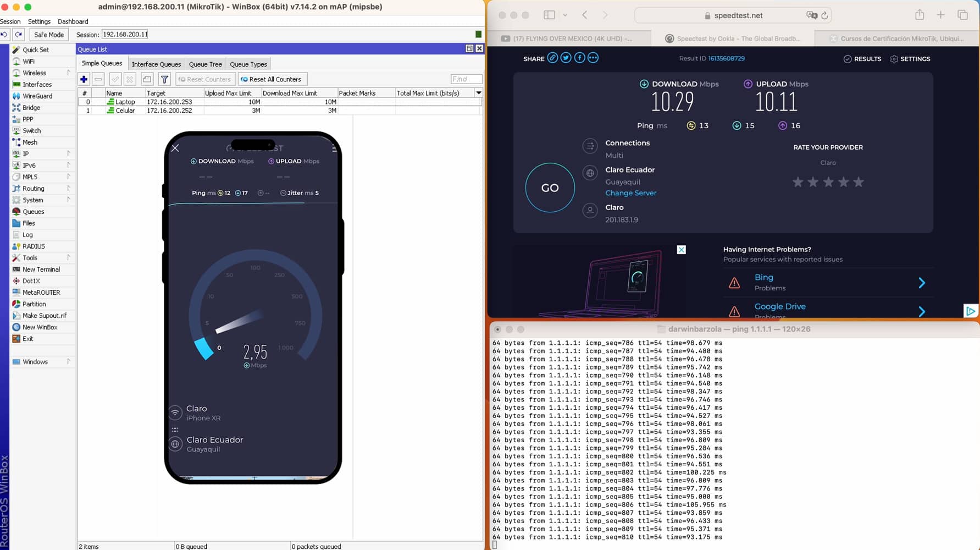Screen dimensions: 980x550
Task: Click the undo arrow in WinBox toolbar
Action: click(x=4, y=35)
